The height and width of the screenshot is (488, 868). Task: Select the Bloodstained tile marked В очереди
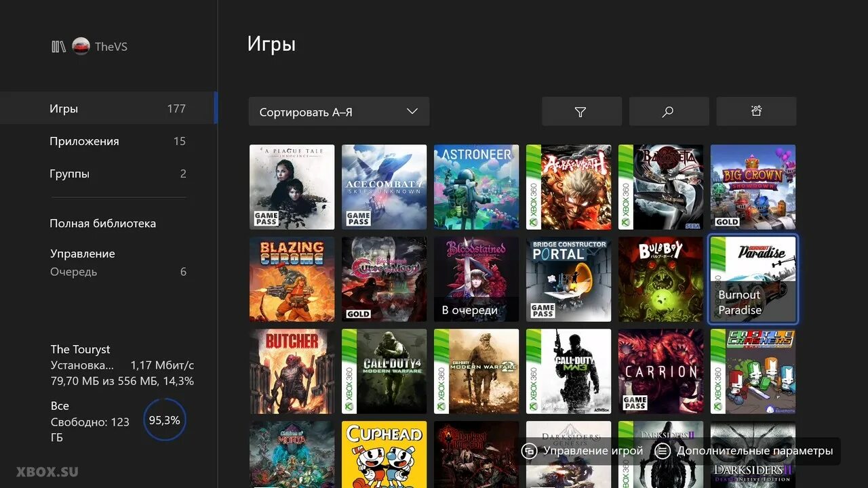(476, 279)
